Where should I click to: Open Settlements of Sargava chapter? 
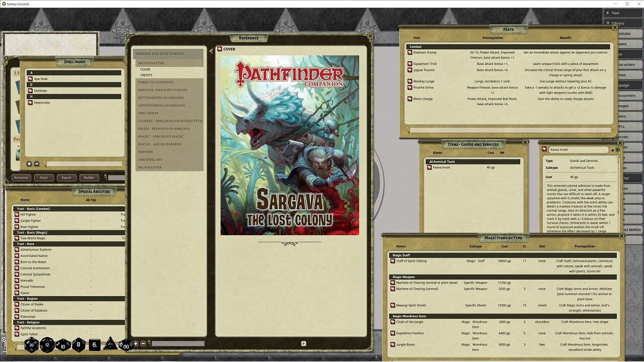point(160,98)
